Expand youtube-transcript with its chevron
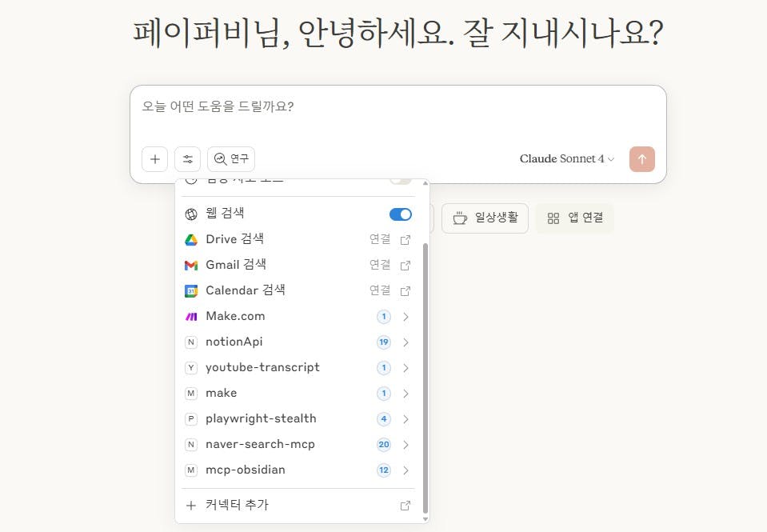Viewport: 767px width, 532px height. coord(405,367)
